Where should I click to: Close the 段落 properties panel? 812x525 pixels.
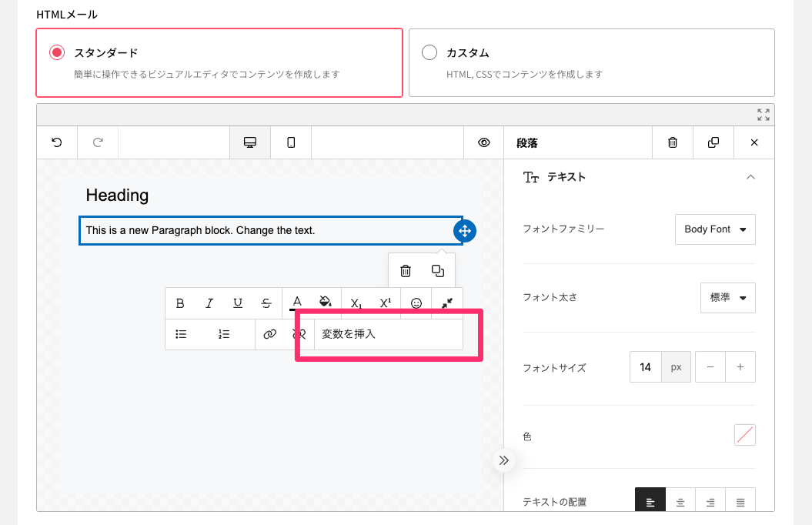[754, 142]
